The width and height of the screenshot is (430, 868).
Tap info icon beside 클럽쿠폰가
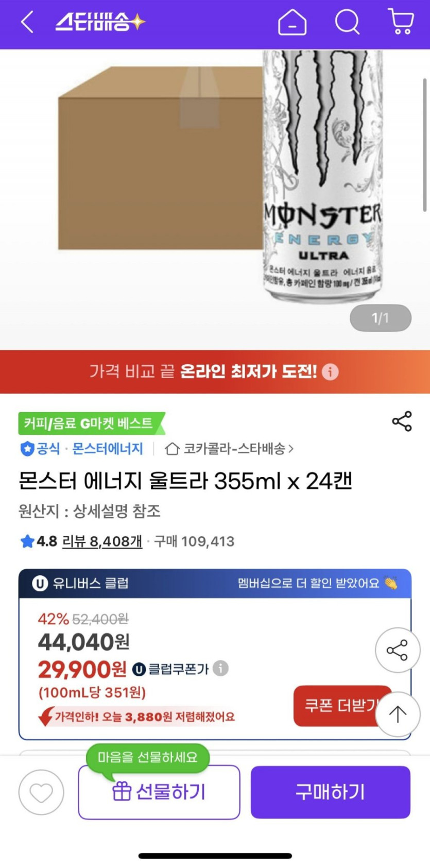[220, 668]
